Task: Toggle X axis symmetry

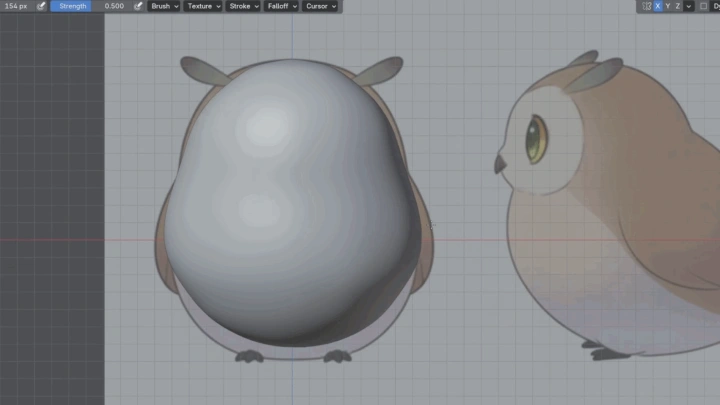Action: point(658,6)
